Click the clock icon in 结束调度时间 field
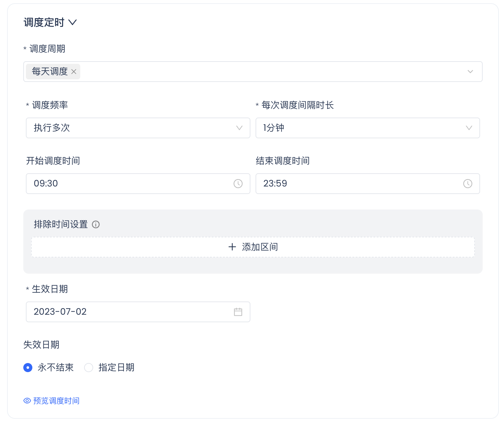 coord(467,184)
